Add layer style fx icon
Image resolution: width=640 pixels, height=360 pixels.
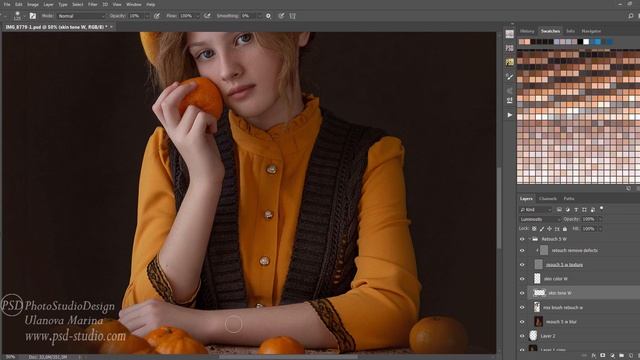pos(593,356)
